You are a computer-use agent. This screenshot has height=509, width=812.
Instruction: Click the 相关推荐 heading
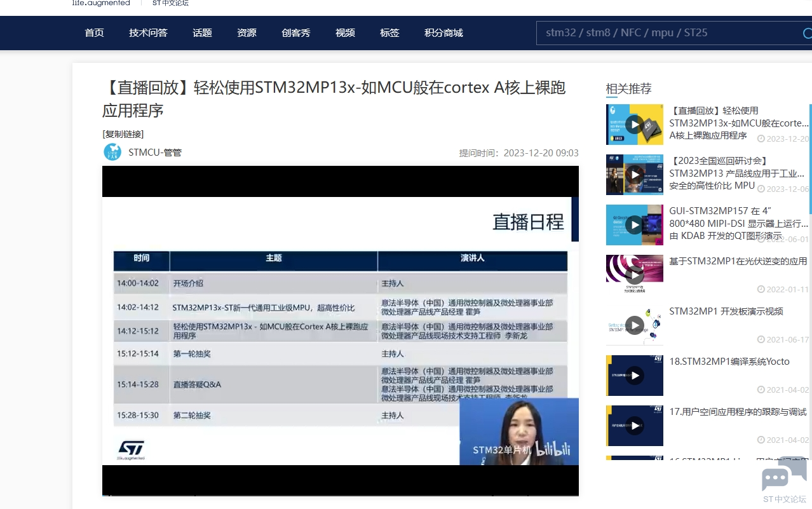628,89
